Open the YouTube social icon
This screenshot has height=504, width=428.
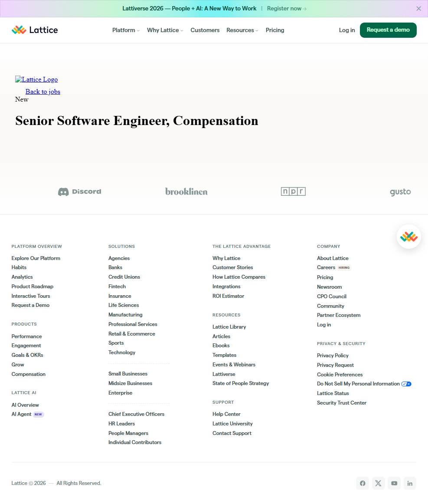coord(394,483)
